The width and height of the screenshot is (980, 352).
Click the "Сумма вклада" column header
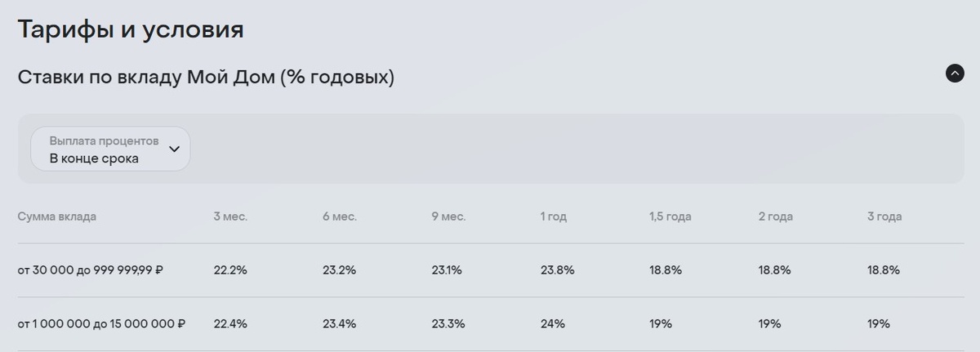pyautogui.click(x=57, y=216)
